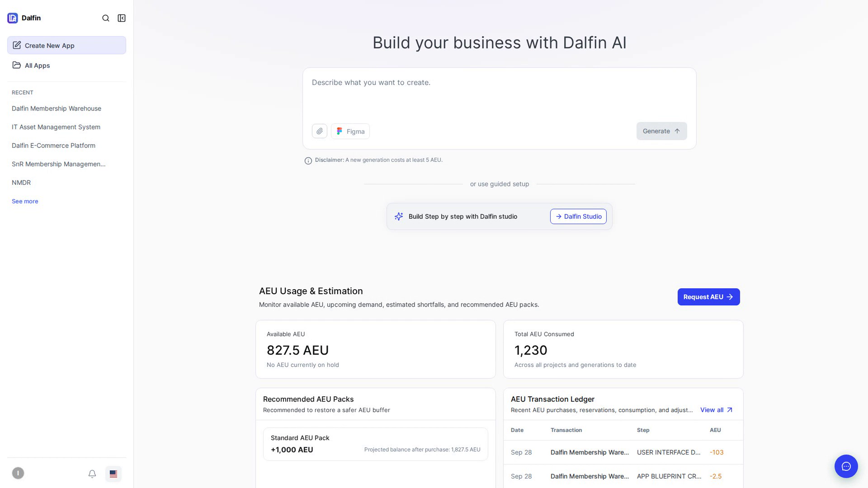This screenshot has height=488, width=868.
Task: Open the chat support bubble
Action: [x=846, y=466]
